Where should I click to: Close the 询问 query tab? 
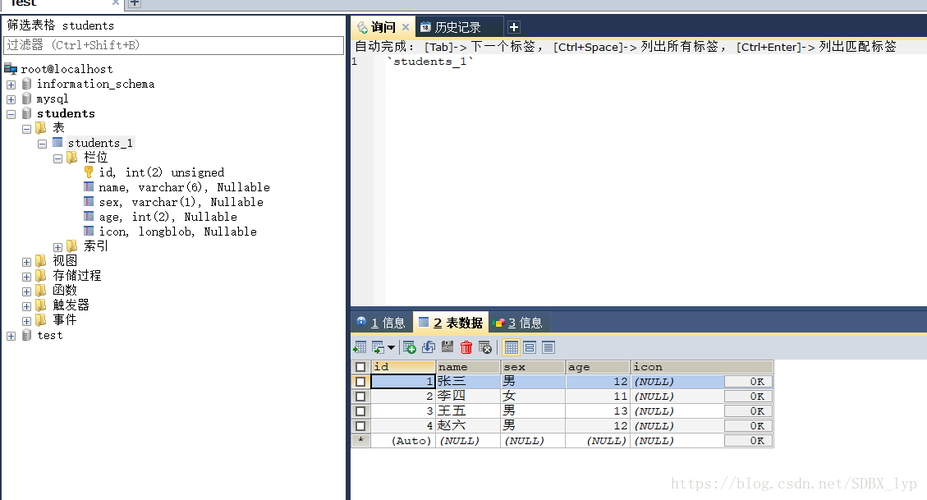coord(406,27)
